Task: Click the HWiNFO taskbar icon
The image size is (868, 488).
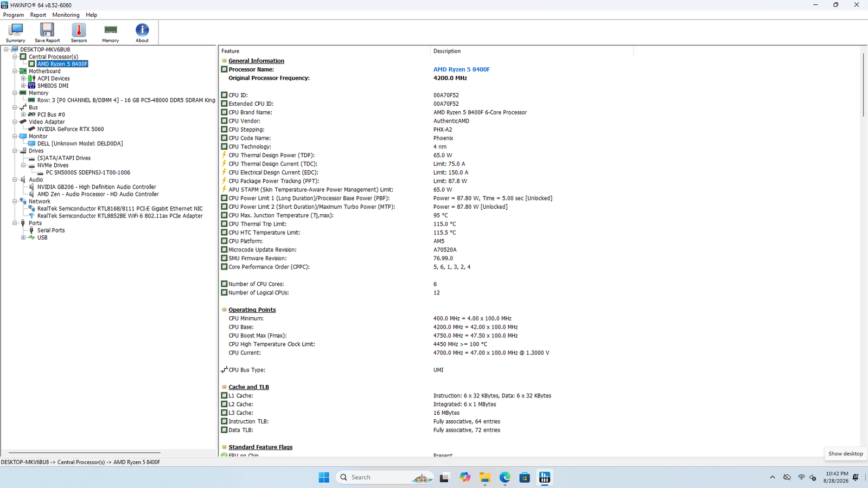Action: (x=545, y=477)
